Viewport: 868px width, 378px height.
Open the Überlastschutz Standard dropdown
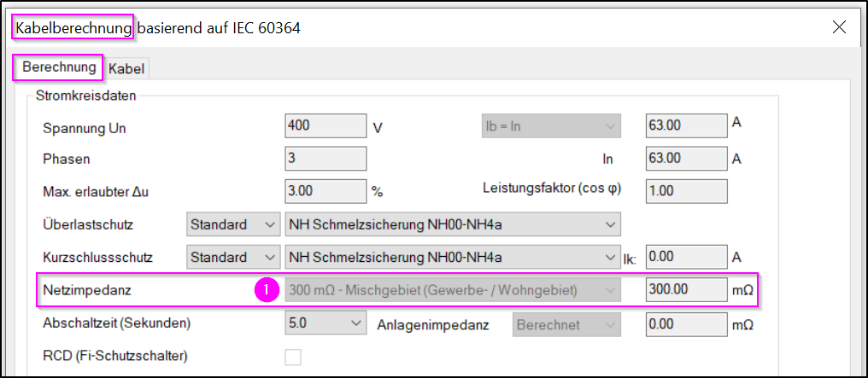(x=232, y=225)
